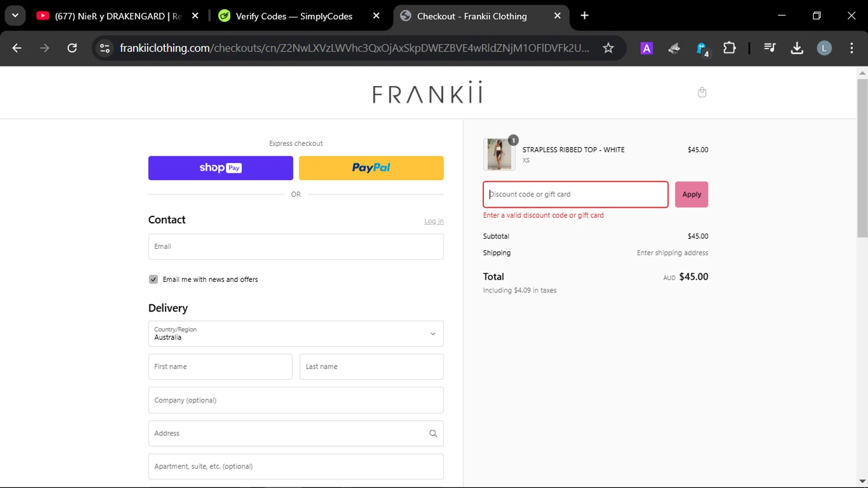Viewport: 868px width, 488px height.
Task: Open a new browser tab
Action: click(x=584, y=16)
